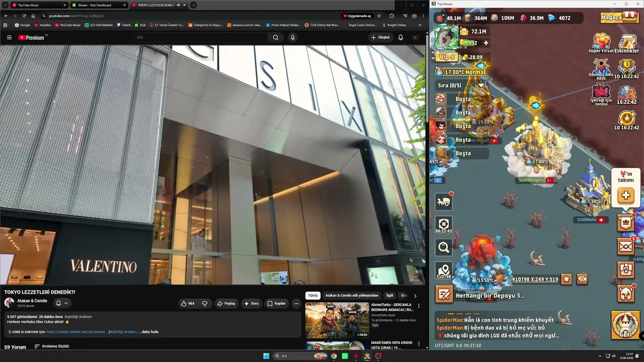This screenshot has width=644, height=362.
Task: Show hidden system tray icons
Action: 600,356
